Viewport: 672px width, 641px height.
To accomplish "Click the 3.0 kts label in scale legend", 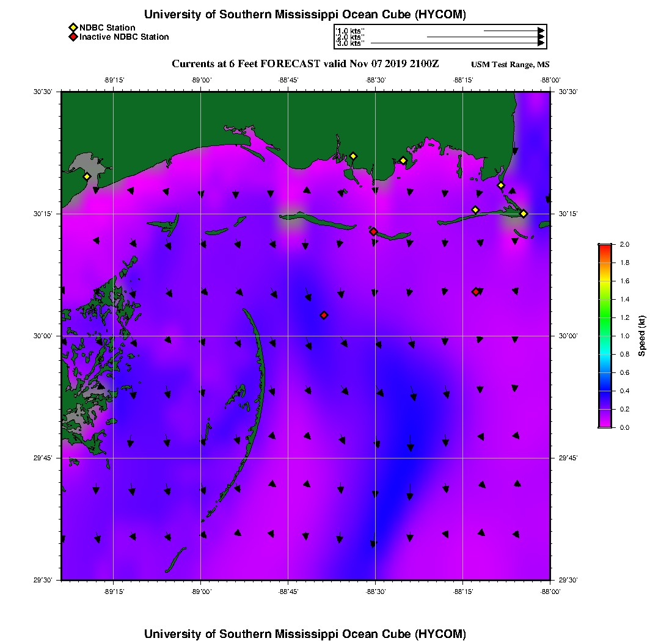I will pyautogui.click(x=350, y=43).
